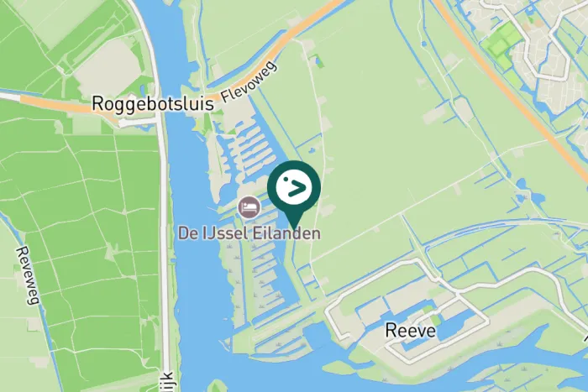This screenshot has width=588, height=392.
Task: Click the orange Flevoweg road west of Roggebotsluis
Action: tap(56, 105)
